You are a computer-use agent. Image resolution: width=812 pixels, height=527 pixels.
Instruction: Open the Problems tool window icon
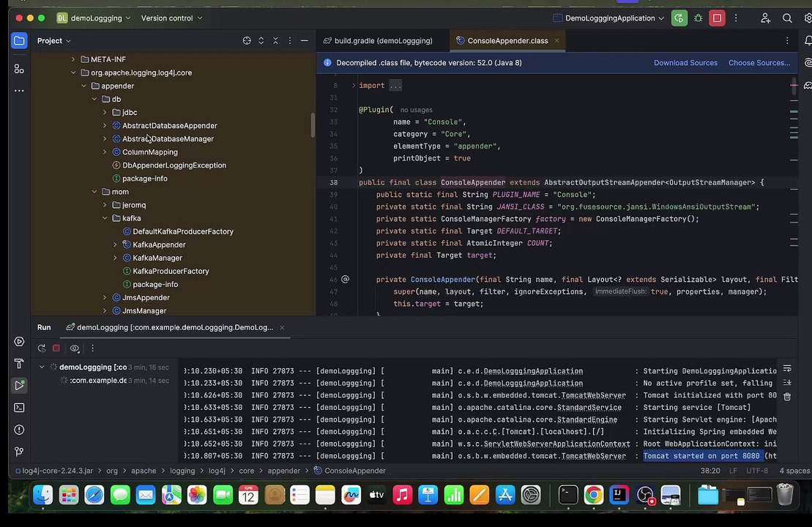(x=19, y=430)
